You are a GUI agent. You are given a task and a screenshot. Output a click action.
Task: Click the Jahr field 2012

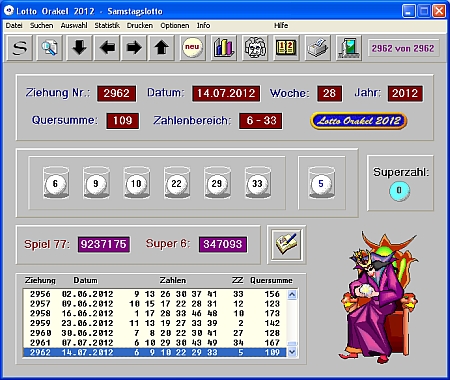pos(405,93)
